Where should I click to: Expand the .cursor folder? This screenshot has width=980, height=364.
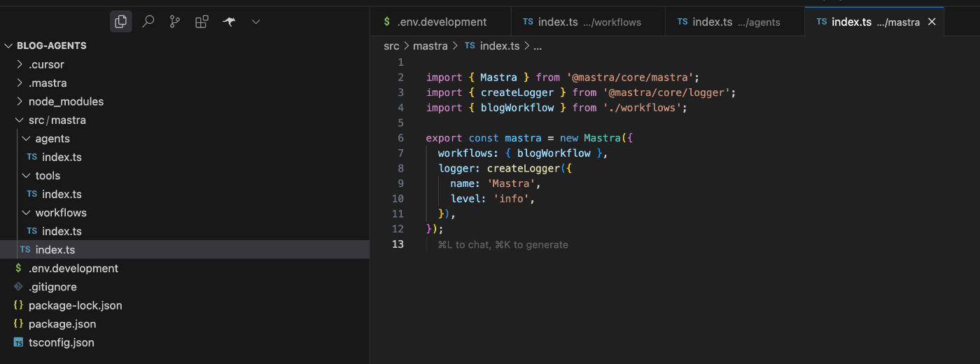(185, 64)
